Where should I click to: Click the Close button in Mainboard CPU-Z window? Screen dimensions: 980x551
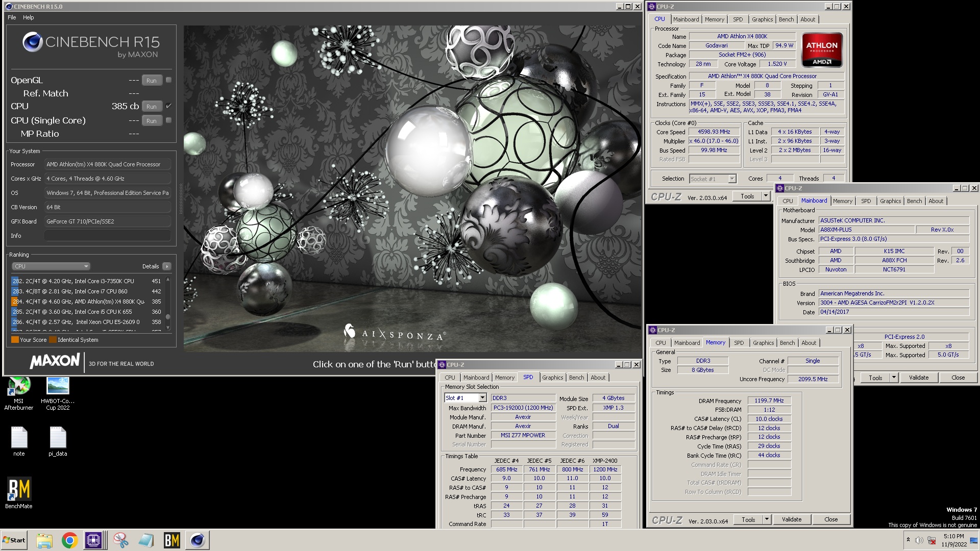pyautogui.click(x=958, y=378)
